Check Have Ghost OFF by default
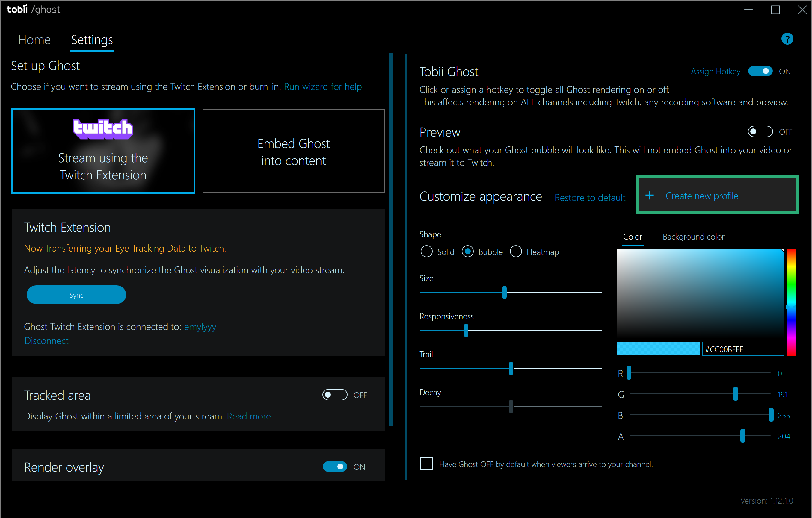The image size is (812, 518). click(x=426, y=464)
